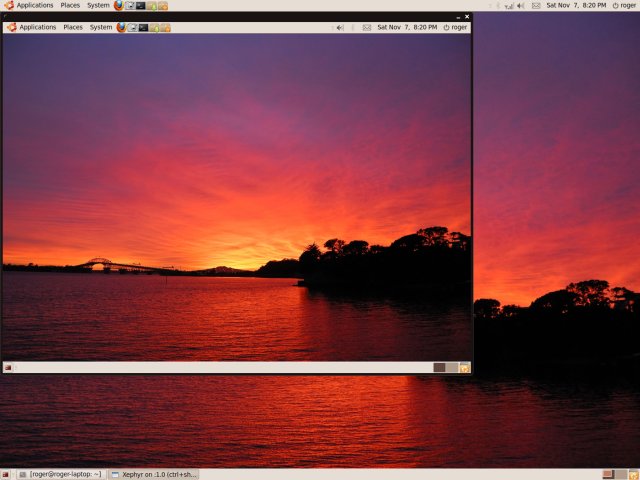Screen dimensions: 640x480
Task: Launch Firefox from the outer top panel
Action: click(x=119, y=5)
